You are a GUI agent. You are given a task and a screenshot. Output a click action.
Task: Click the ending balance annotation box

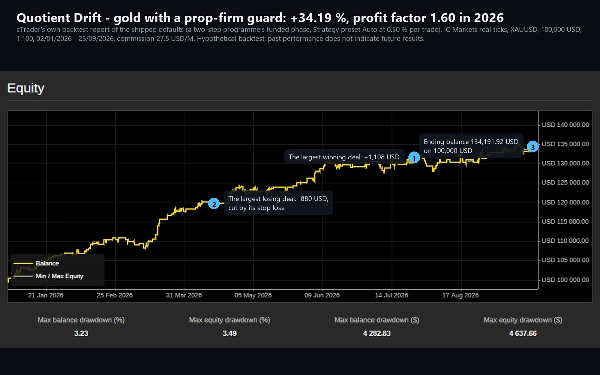(471, 146)
